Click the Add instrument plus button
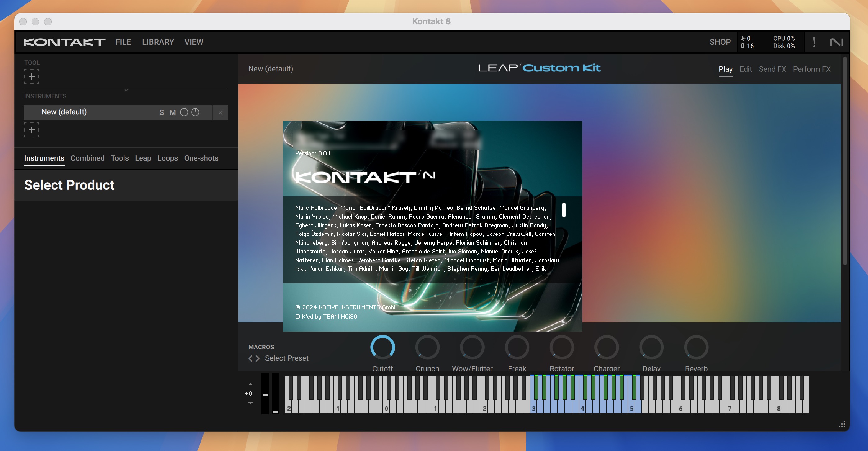Viewport: 868px width, 451px height. [32, 130]
